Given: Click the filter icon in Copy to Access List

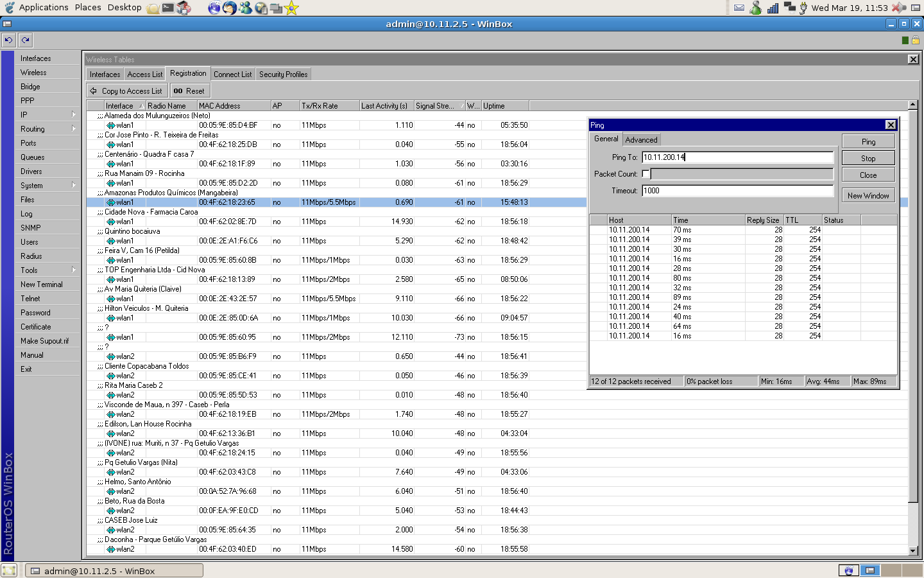Looking at the screenshot, I should [94, 91].
